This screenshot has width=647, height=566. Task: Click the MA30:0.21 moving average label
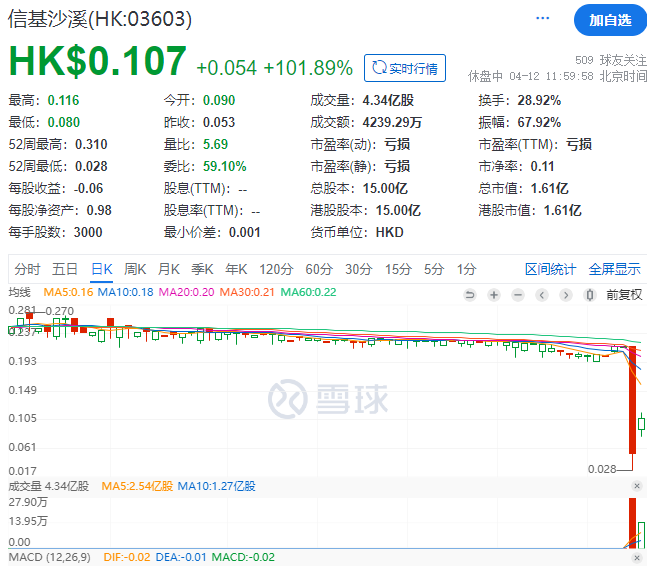point(247,292)
